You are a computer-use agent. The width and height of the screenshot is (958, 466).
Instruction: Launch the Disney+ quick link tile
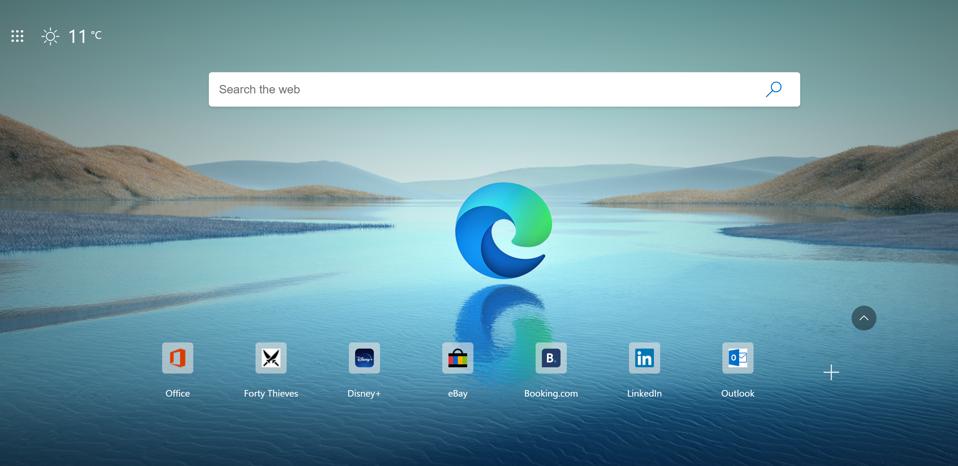[x=364, y=358]
